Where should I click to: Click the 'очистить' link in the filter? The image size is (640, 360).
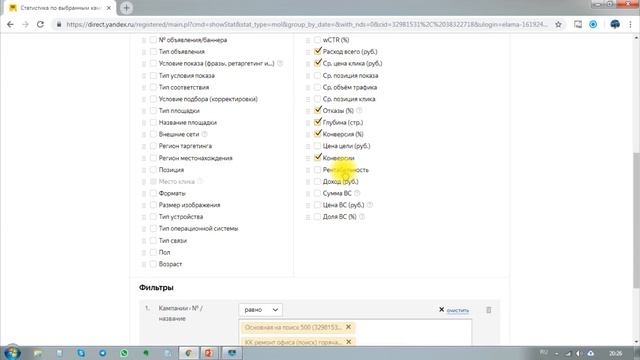[x=458, y=311]
